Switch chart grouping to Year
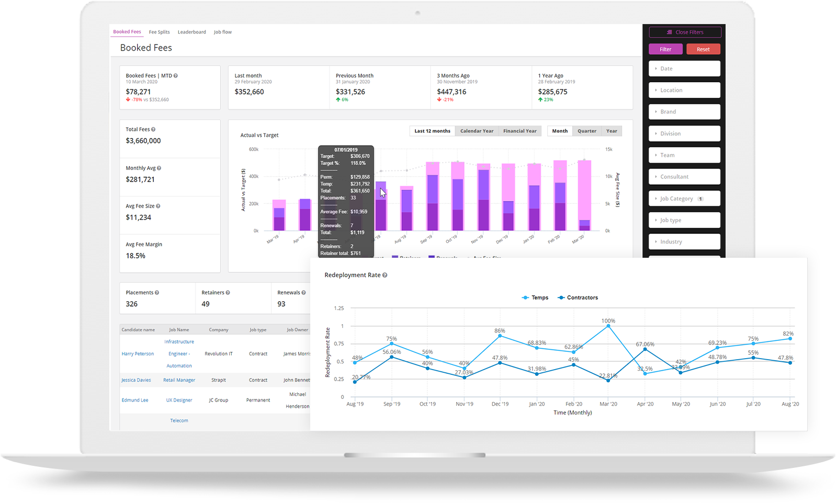 612,131
